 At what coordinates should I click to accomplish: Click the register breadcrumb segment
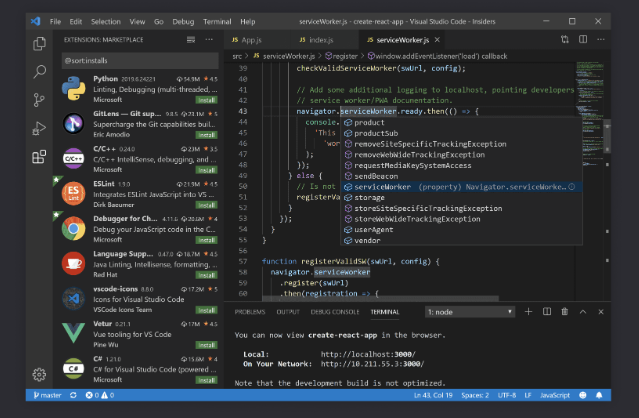pos(341,56)
